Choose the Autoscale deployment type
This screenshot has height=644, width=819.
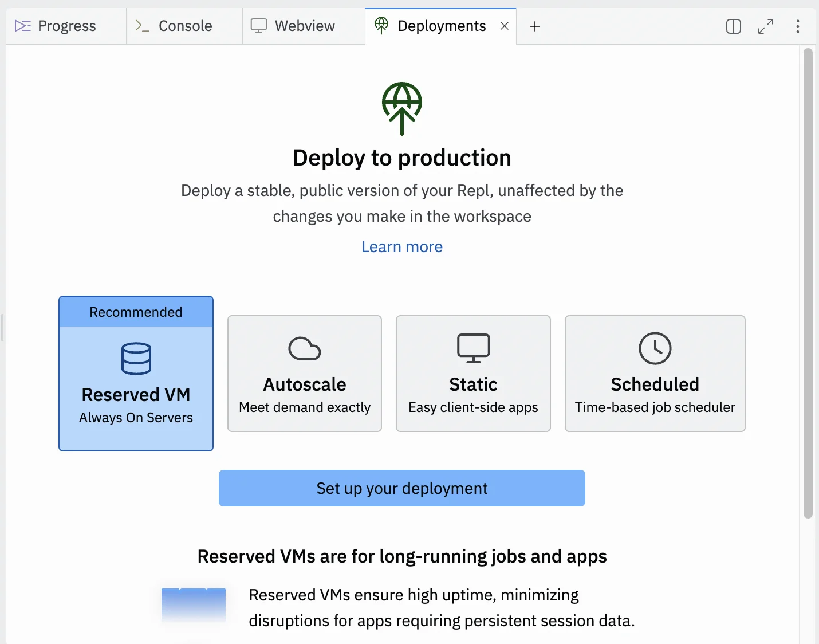tap(305, 374)
